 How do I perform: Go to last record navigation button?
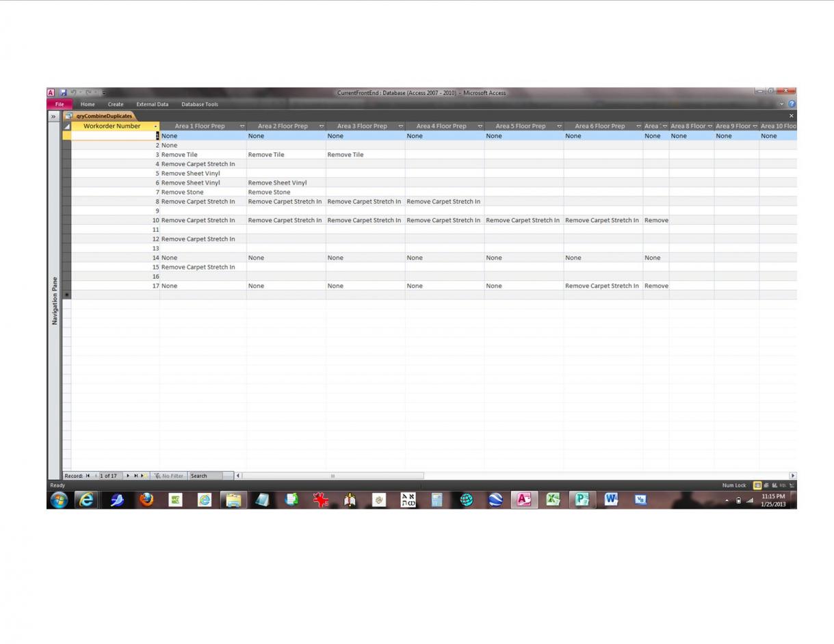click(x=135, y=476)
